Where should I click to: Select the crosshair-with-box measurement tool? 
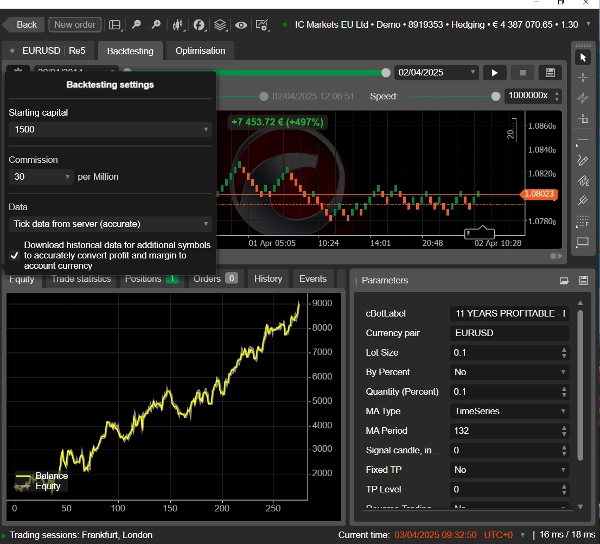(x=583, y=119)
